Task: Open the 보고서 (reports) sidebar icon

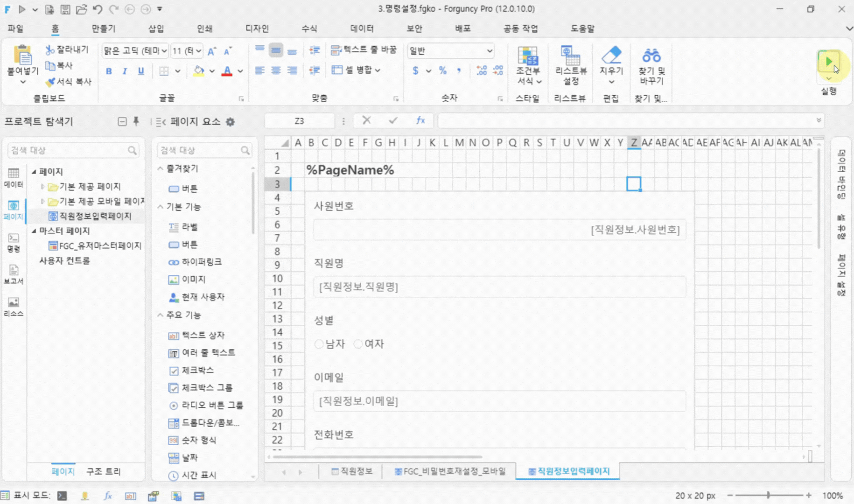Action: (14, 274)
